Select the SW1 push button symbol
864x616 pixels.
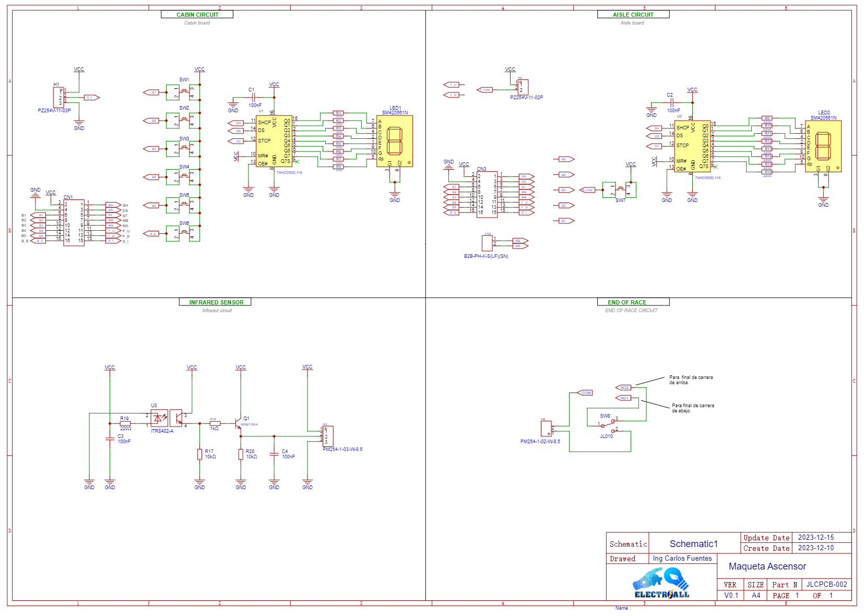[x=184, y=92]
